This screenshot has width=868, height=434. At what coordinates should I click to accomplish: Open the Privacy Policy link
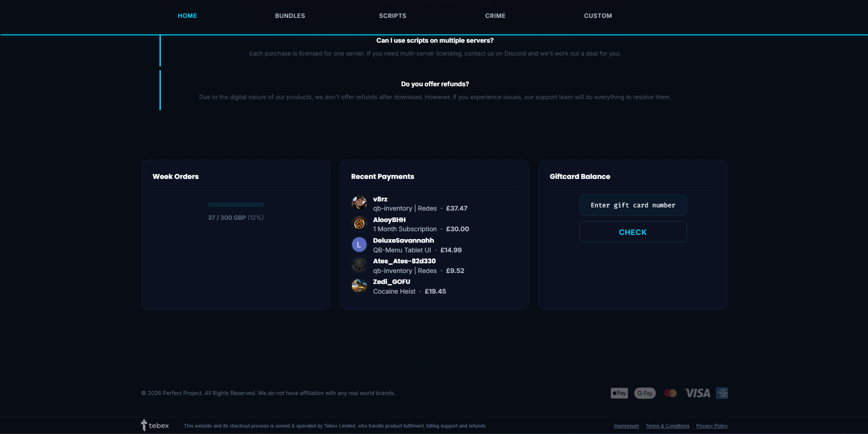coord(712,426)
